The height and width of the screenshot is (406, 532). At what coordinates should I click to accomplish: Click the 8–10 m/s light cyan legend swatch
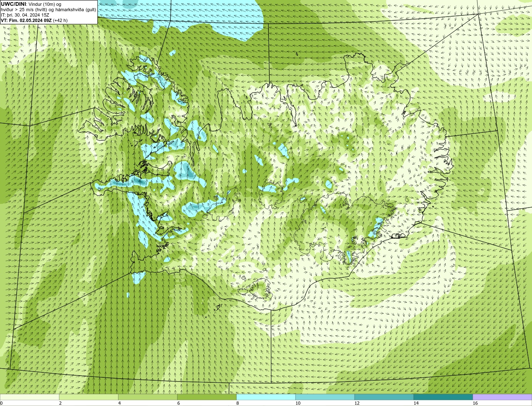pyautogui.click(x=266, y=397)
